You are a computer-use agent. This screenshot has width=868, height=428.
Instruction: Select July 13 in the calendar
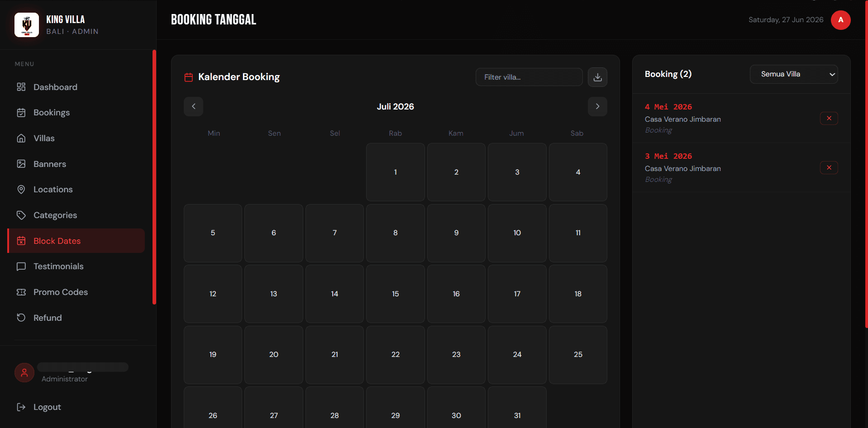274,294
